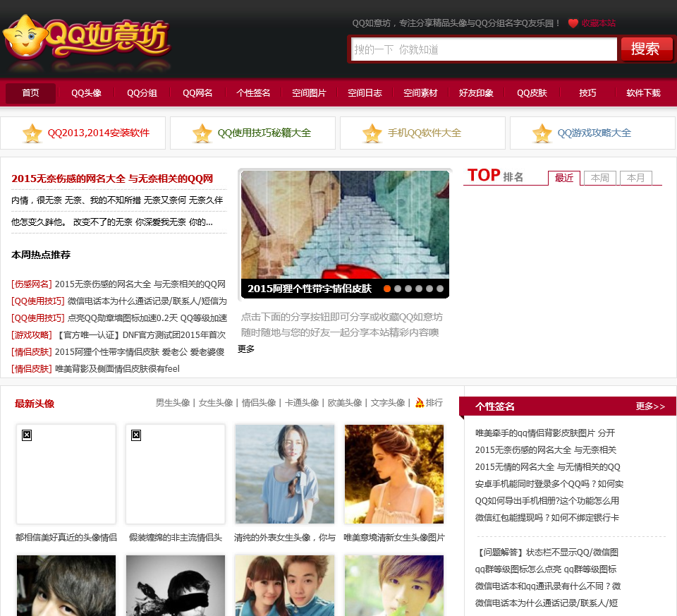Screen dimensions: 677x616
Task: Click 收藏本站 link
Action: [x=599, y=23]
